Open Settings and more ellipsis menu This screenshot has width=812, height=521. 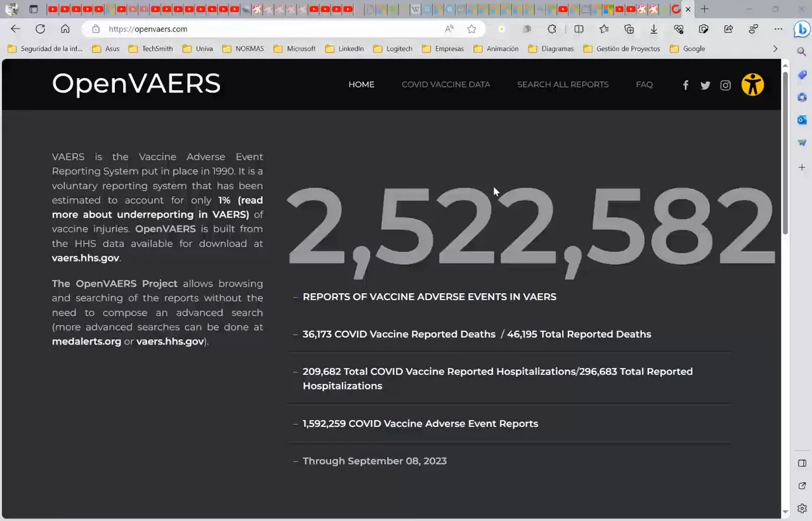[x=778, y=29]
